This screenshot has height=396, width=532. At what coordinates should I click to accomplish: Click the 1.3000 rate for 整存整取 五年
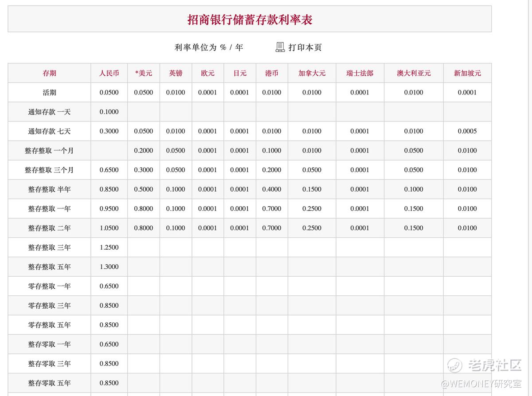pyautogui.click(x=109, y=267)
